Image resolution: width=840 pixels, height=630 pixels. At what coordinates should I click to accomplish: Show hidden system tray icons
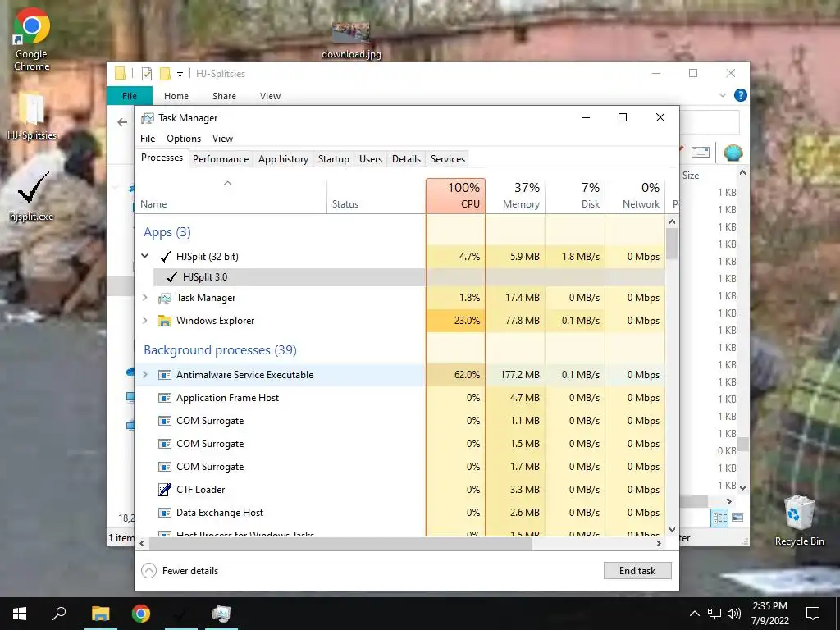pyautogui.click(x=694, y=614)
